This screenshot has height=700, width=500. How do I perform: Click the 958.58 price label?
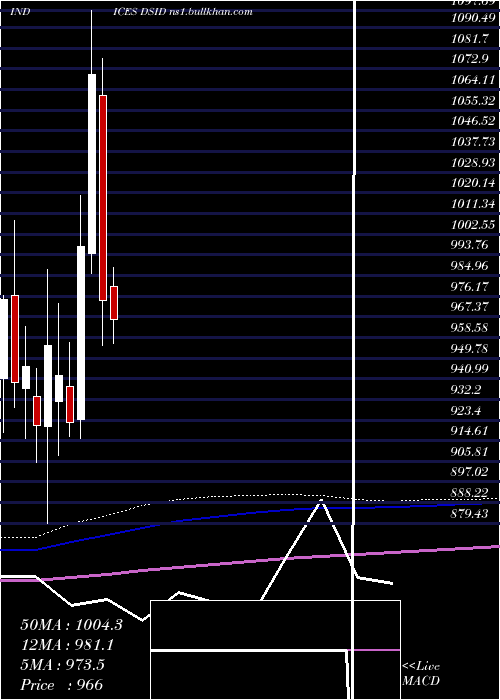(469, 327)
